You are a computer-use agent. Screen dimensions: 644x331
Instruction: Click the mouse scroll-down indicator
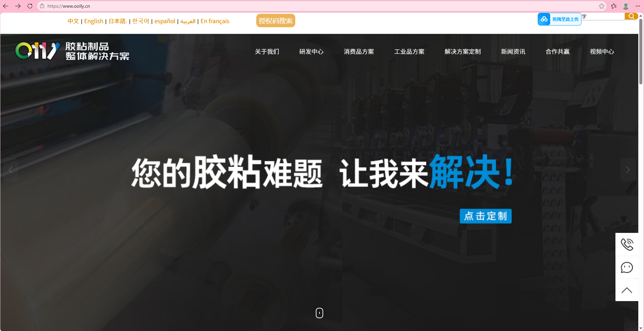[x=319, y=313]
